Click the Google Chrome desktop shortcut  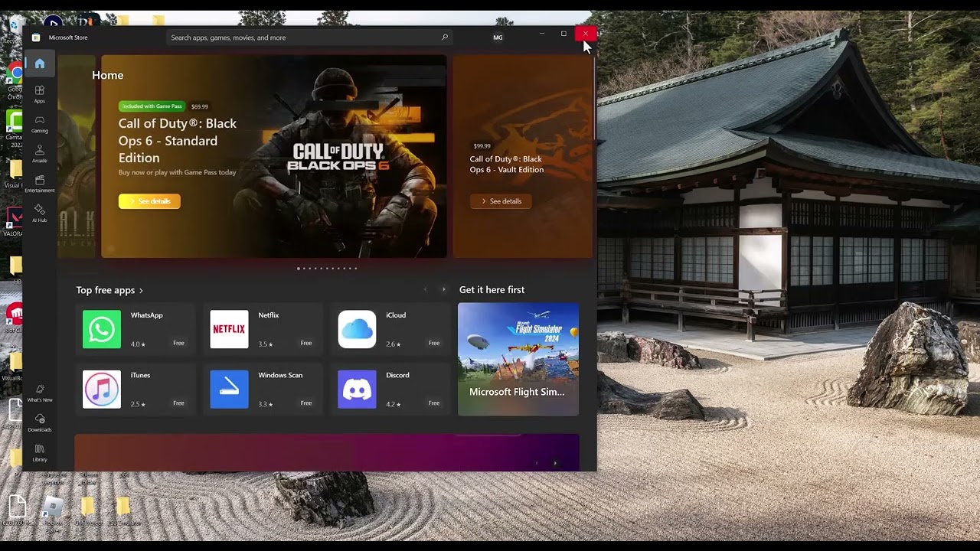15,82
